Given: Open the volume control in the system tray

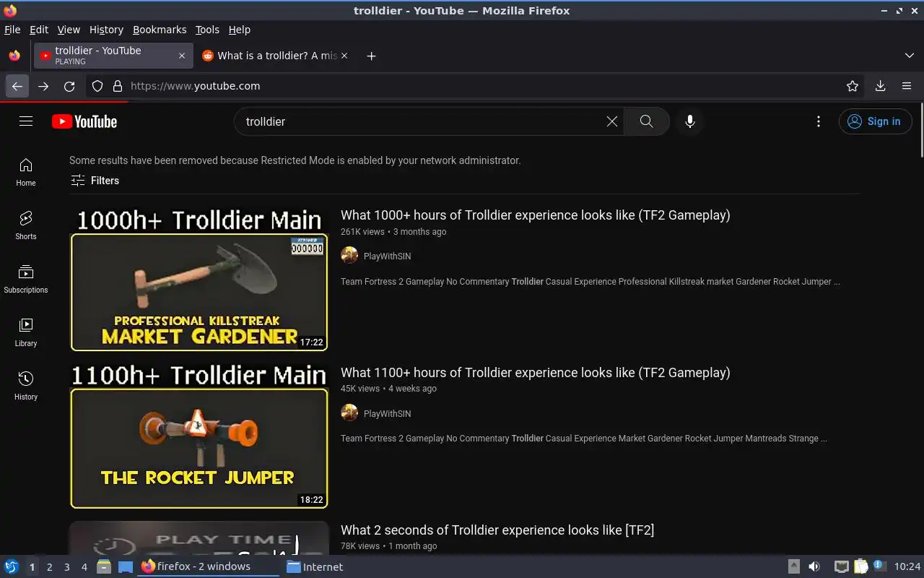Looking at the screenshot, I should pos(814,566).
